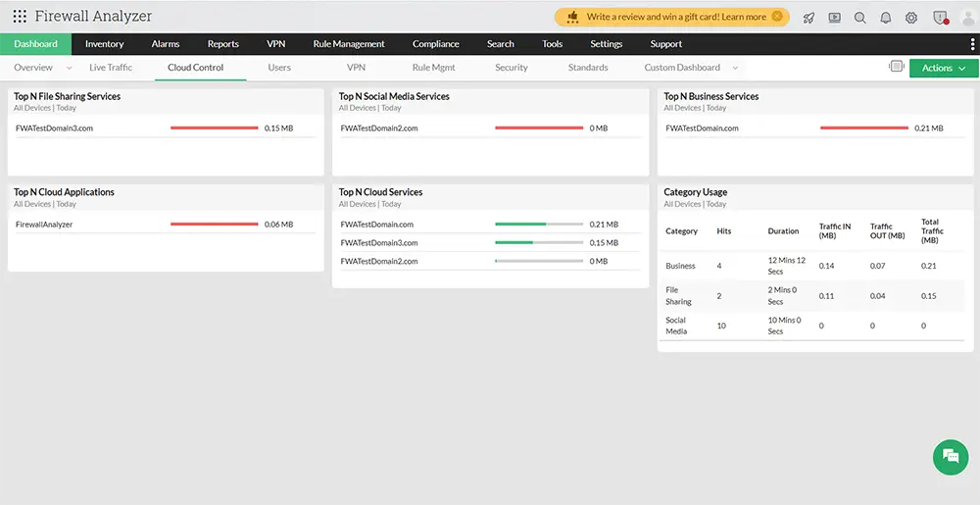This screenshot has height=505, width=980.
Task: Switch to the Users tab
Action: 279,68
